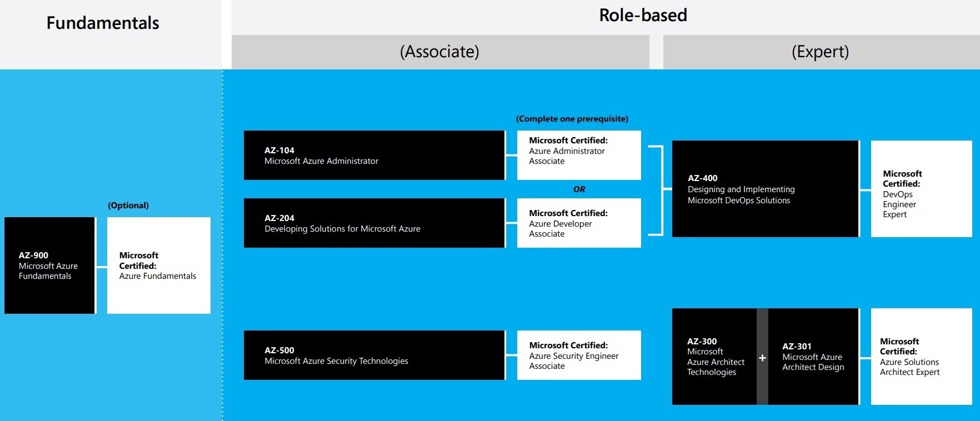Click the (Complete one prerequisite) note
The height and width of the screenshot is (421, 980).
(x=572, y=119)
